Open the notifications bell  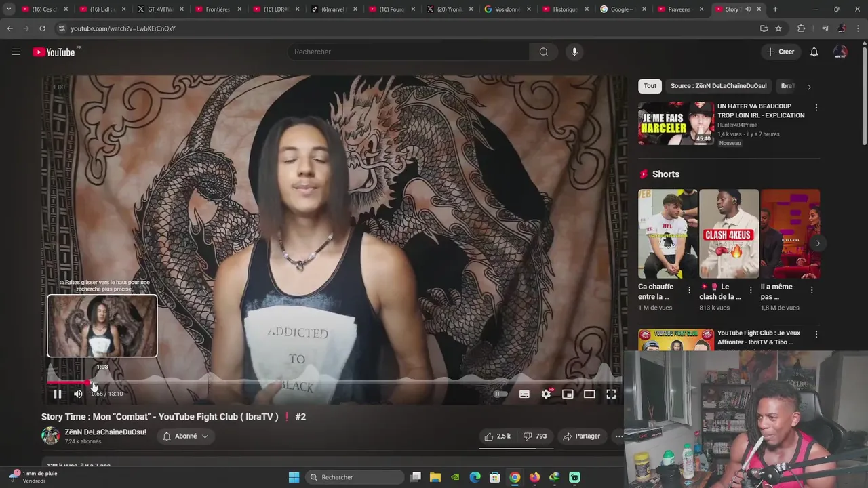(x=814, y=52)
